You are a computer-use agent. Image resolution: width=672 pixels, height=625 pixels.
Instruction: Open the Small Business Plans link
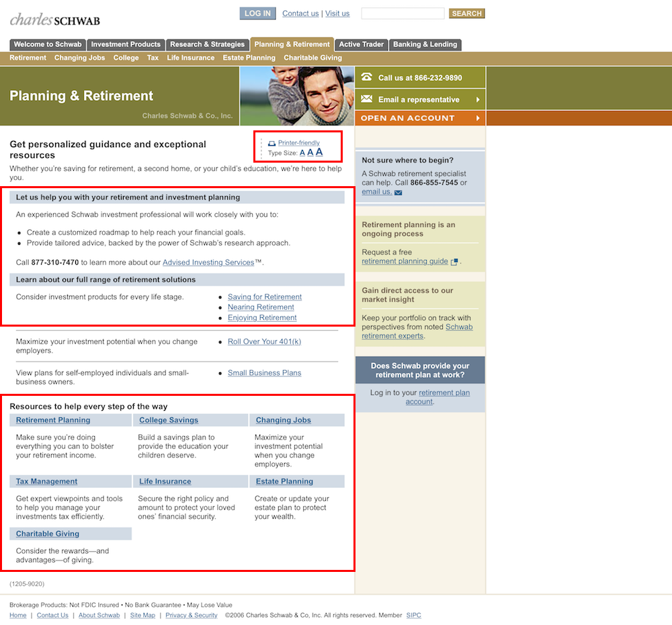(264, 373)
